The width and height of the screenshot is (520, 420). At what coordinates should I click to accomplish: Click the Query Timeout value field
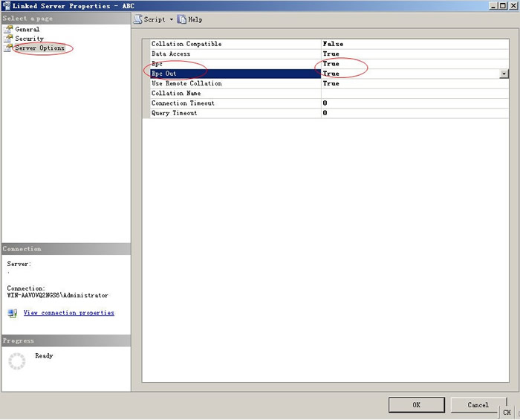[412, 113]
